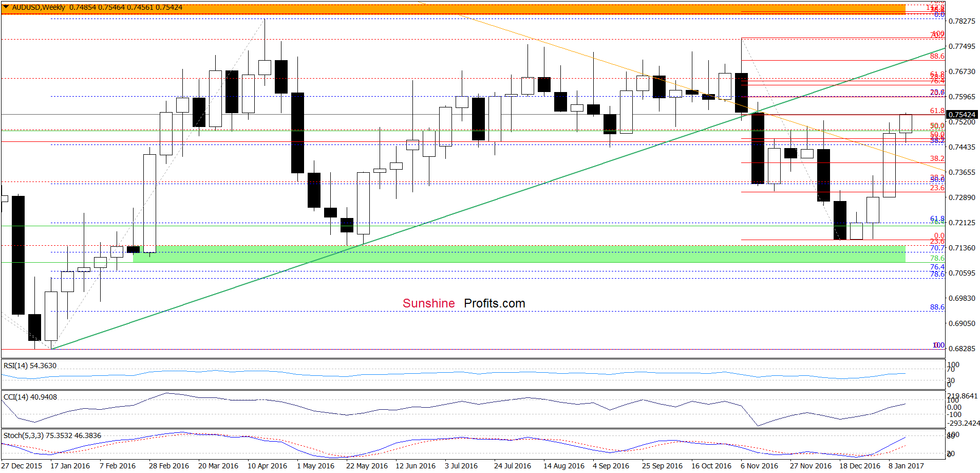Click the 18 Dec 2016 date label
The height and width of the screenshot is (473, 980).
coord(860,466)
